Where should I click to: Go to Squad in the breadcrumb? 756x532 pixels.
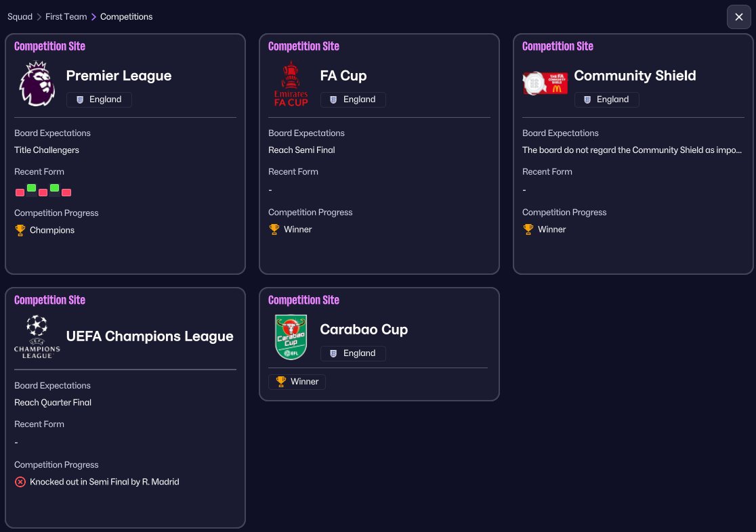[x=20, y=17]
